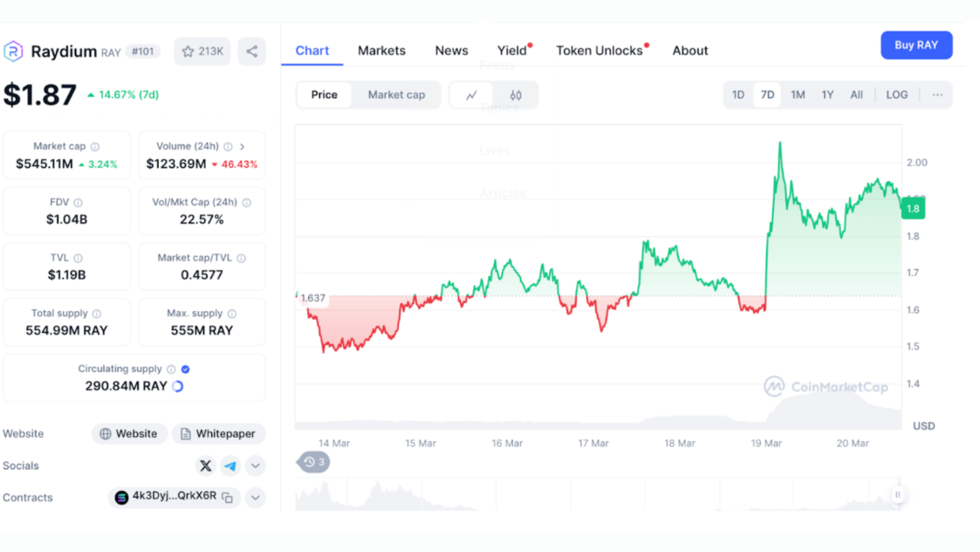
Task: Switch to the Yield tab
Action: tap(512, 51)
